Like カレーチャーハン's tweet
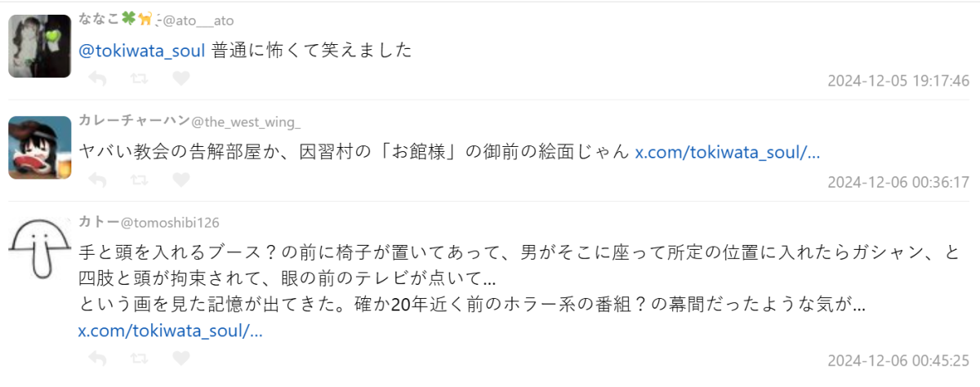Viewport: 980px width, 387px height. pos(181,179)
